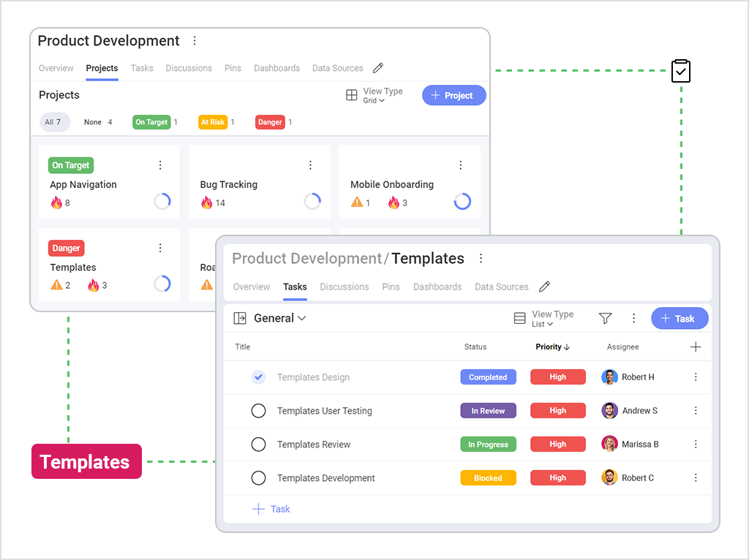Open Data Sources tab in Templates panel
This screenshot has width=749, height=560.
pyautogui.click(x=502, y=287)
